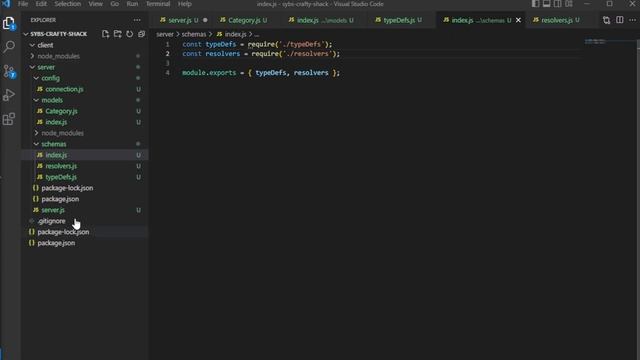This screenshot has width=640, height=360.
Task: Open the Go menu
Action: click(115, 4)
